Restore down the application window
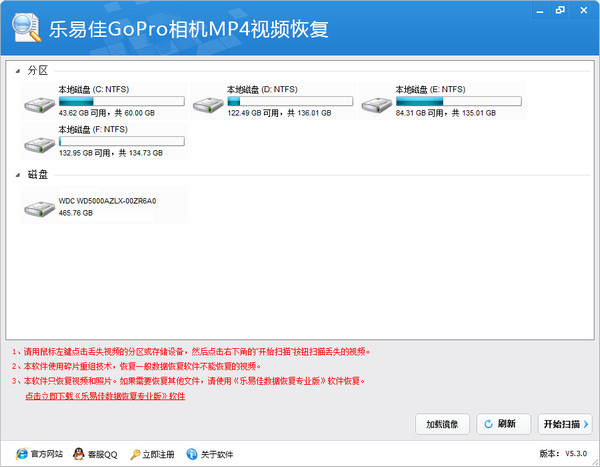The width and height of the screenshot is (600, 467). (x=560, y=10)
